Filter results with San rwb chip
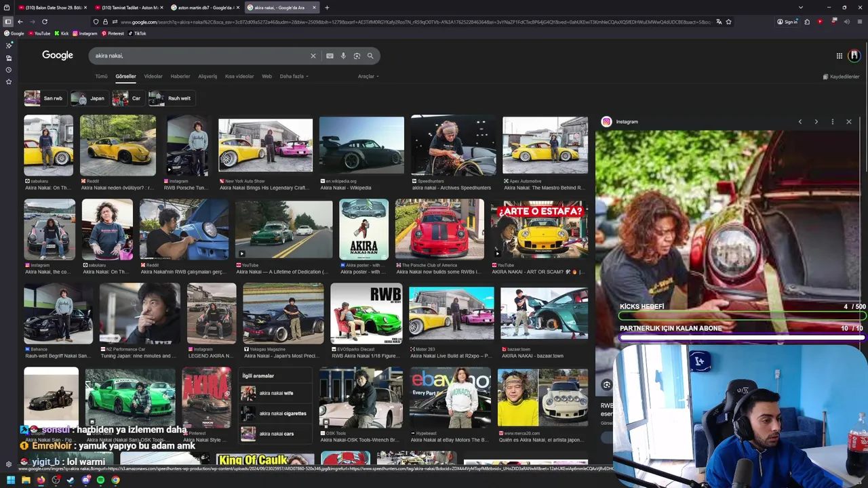Screen dimensions: 868x488 44,98
